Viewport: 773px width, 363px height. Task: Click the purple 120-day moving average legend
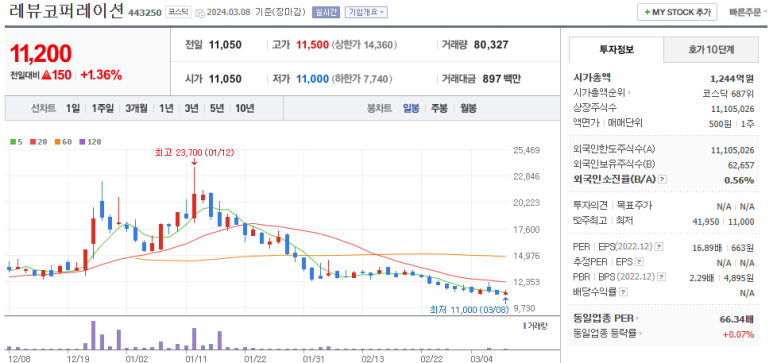click(x=90, y=142)
